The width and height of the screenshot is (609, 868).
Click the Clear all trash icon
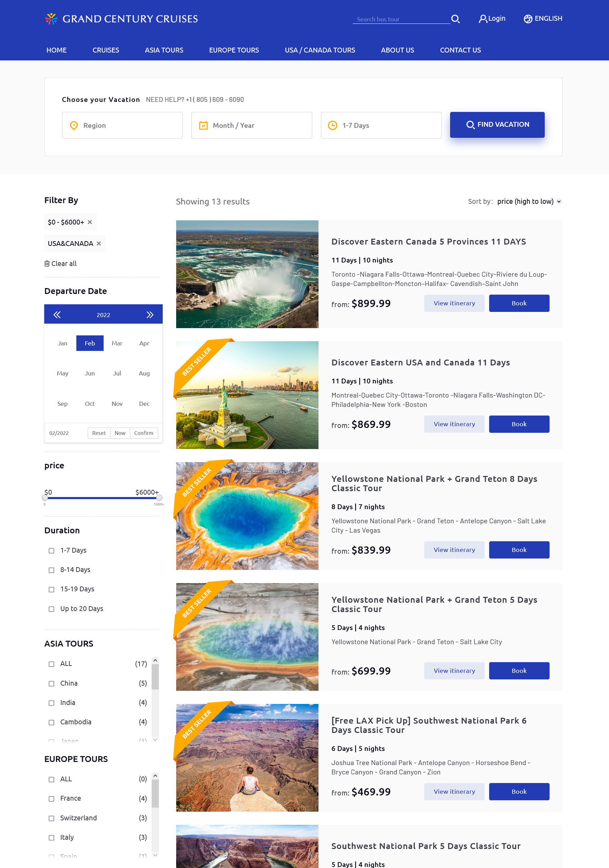coord(47,264)
